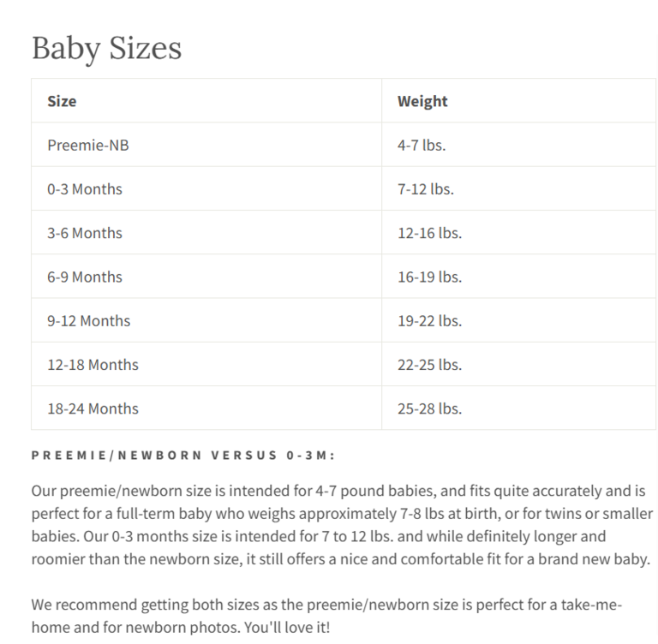658x644 pixels.
Task: Click the 7-12 lbs. weight cell
Action: (426, 188)
